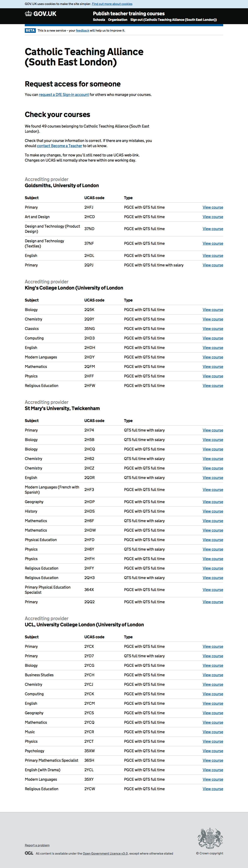Screen dimensions: 248x868
Task: Open the Schools navigation item
Action: coord(99,20)
